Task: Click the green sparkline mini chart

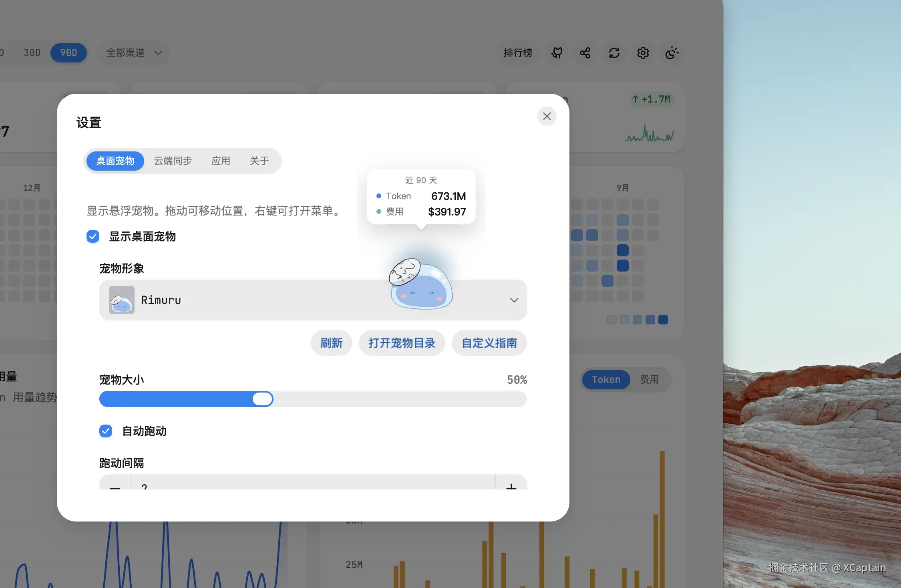Action: pyautogui.click(x=650, y=133)
